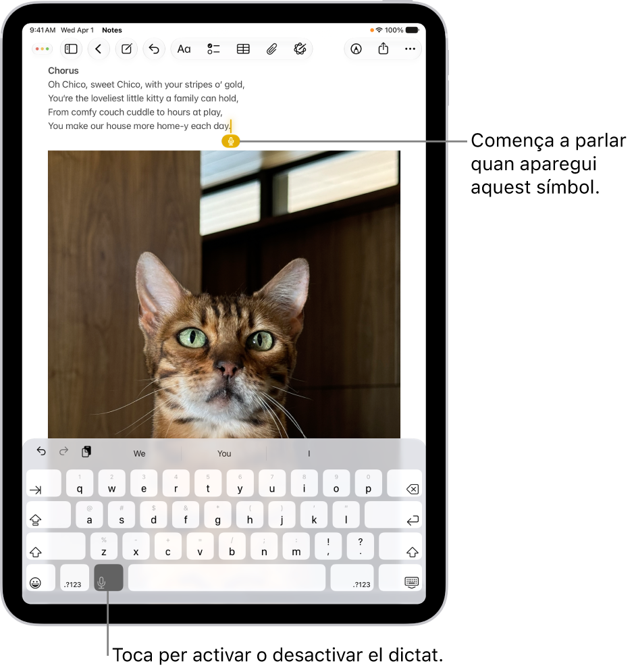Tap the q key
The height and width of the screenshot is (672, 634).
tap(80, 483)
